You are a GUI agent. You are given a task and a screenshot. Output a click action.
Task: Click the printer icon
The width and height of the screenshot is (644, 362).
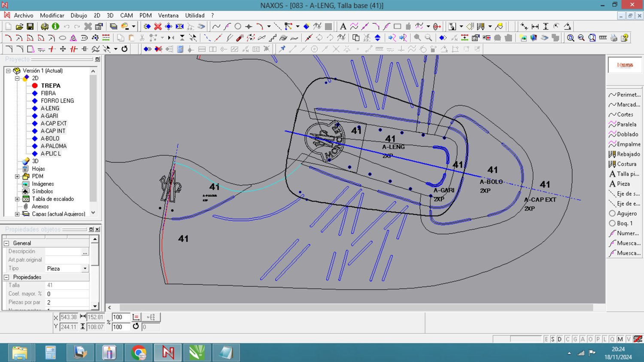pyautogui.click(x=614, y=38)
